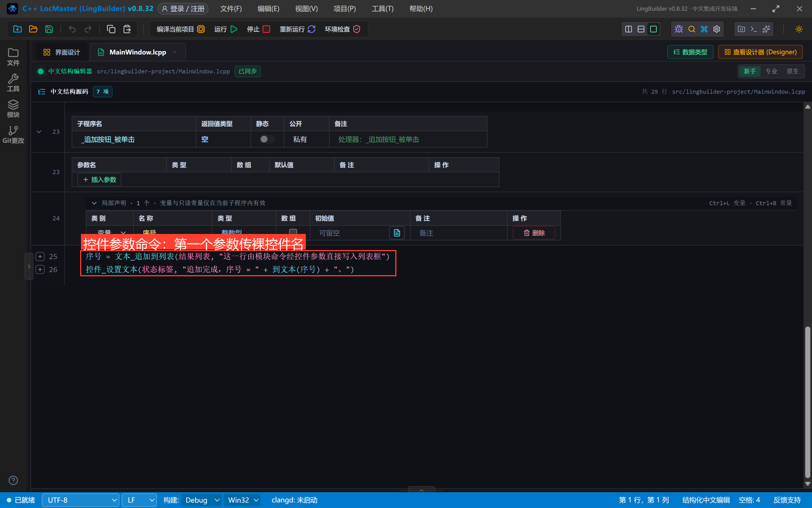Click the 初始值 document editor icon
Image resolution: width=812 pixels, height=508 pixels.
point(397,233)
